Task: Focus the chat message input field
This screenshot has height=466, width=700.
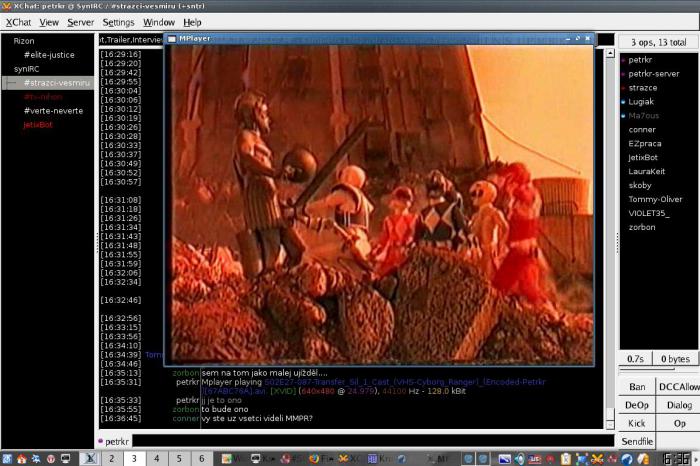Action: [x=373, y=441]
